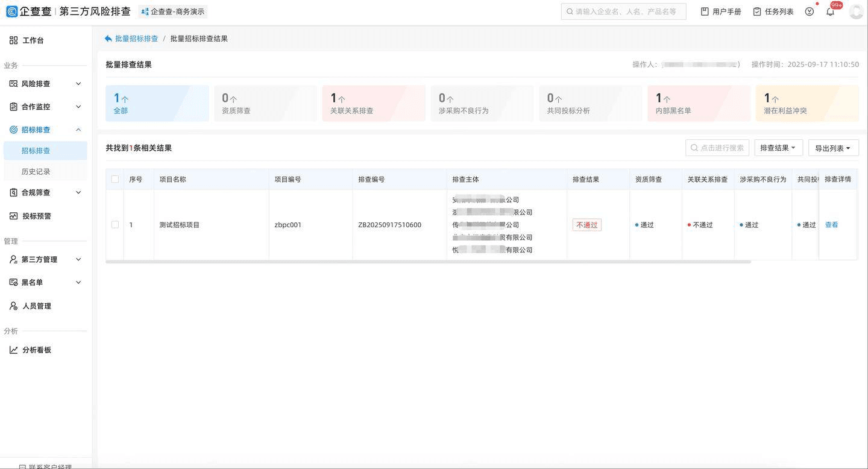Filter by the 潜在利益冲突 summary card
Image resolution: width=868 pixels, height=469 pixels.
pyautogui.click(x=808, y=103)
